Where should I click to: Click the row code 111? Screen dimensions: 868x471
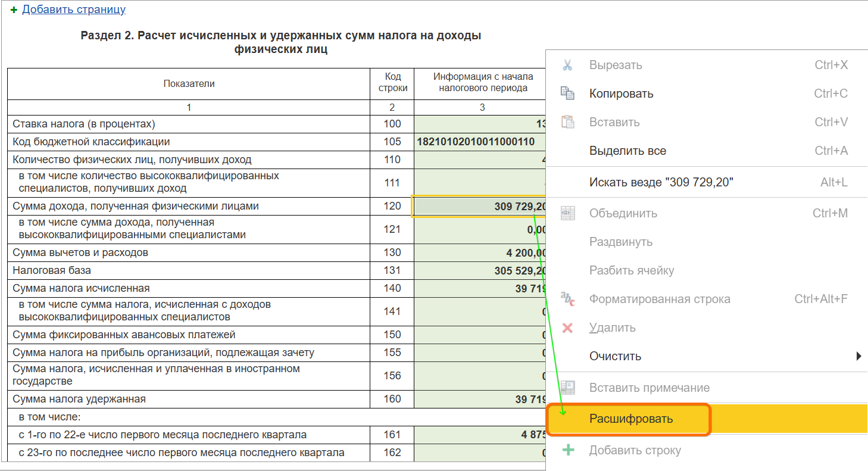point(392,183)
